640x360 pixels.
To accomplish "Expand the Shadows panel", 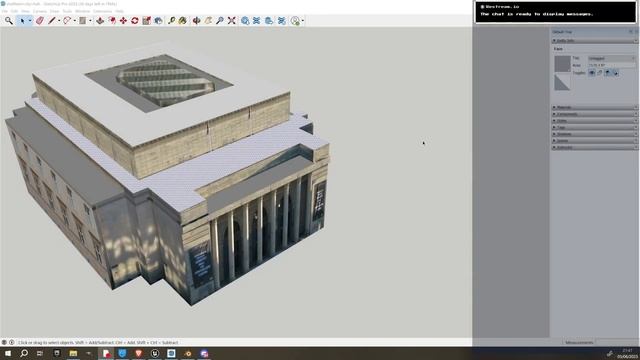I will tap(594, 134).
